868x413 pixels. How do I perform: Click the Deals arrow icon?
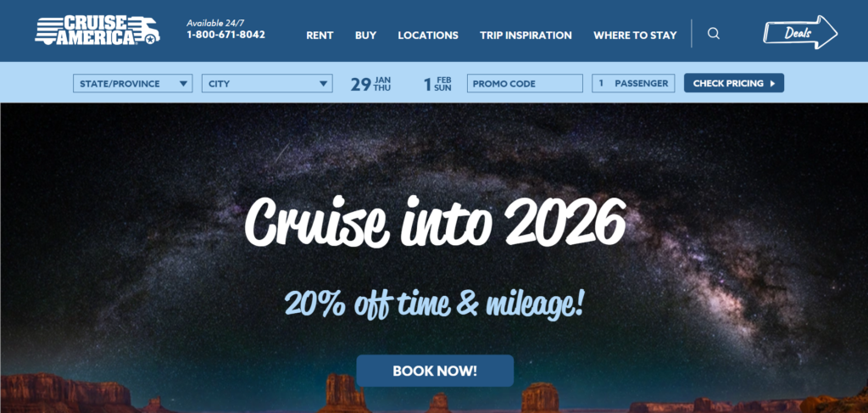(800, 32)
